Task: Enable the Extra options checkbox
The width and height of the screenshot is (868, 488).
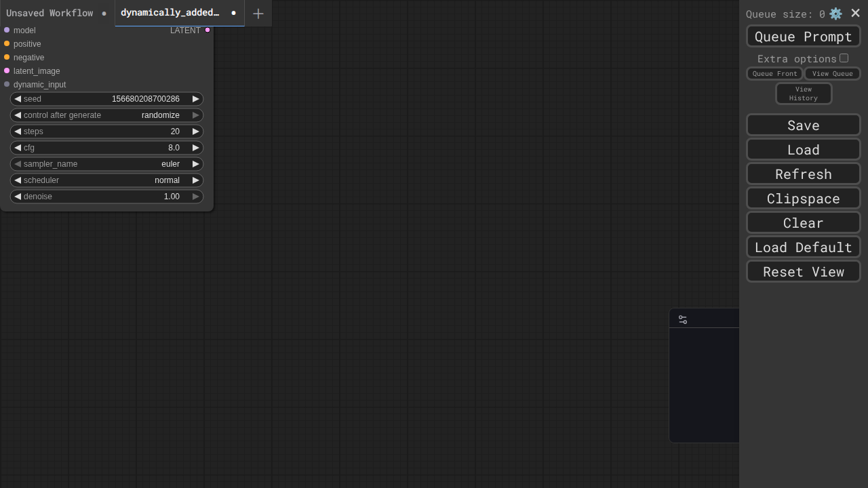Action: [844, 58]
